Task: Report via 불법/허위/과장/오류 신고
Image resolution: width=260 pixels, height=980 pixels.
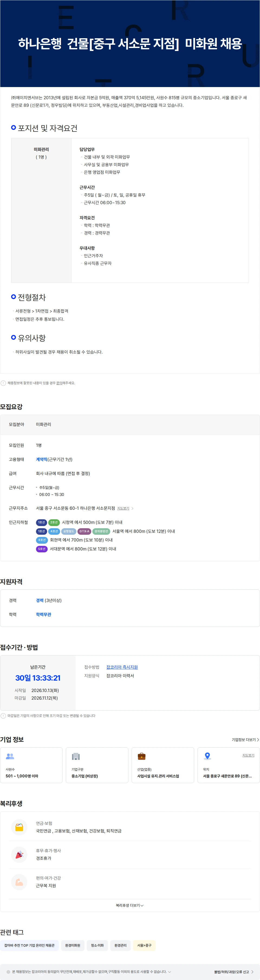Action: 234,972
